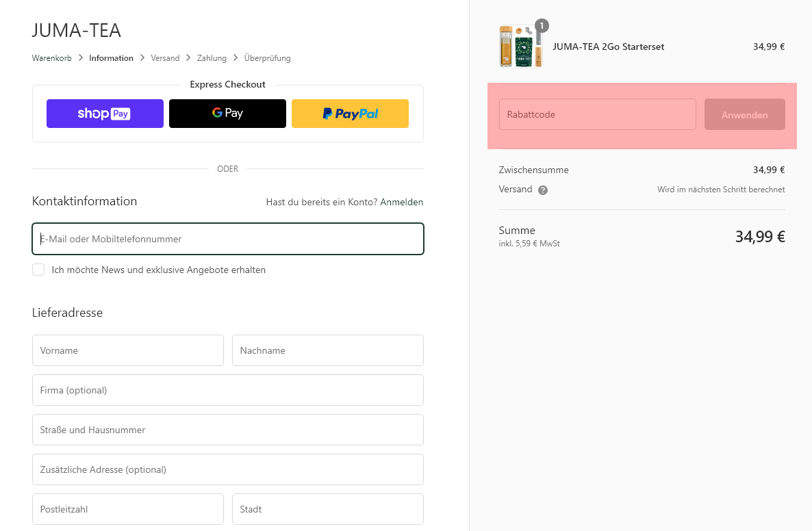This screenshot has height=531, width=812.
Task: Select the Zwischensumme label
Action: pyautogui.click(x=533, y=170)
